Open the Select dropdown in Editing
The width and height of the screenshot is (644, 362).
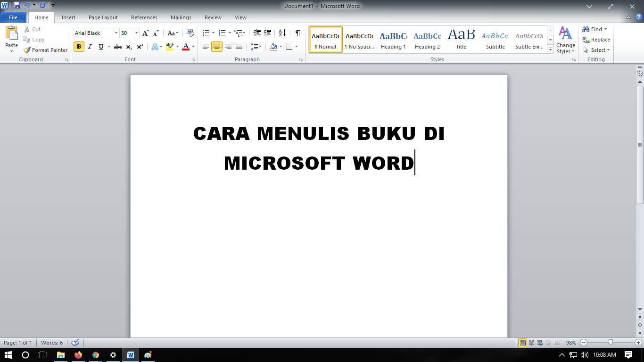click(596, 50)
